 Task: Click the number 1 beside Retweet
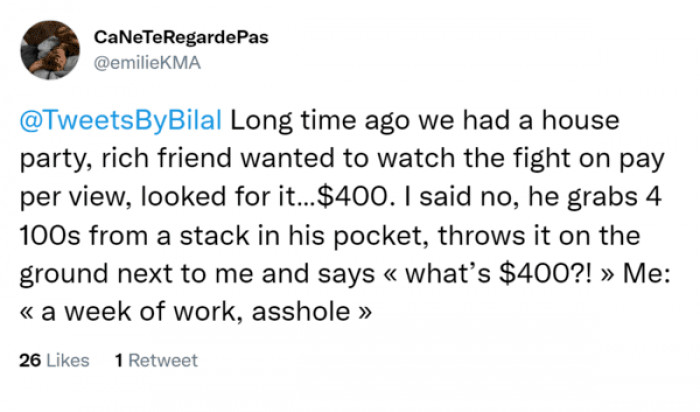point(119,360)
